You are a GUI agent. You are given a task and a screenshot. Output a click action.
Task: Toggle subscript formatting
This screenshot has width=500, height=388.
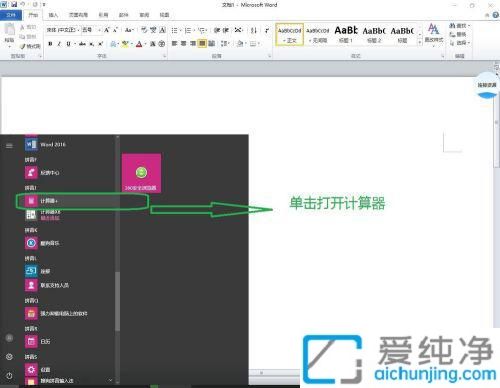coord(91,44)
